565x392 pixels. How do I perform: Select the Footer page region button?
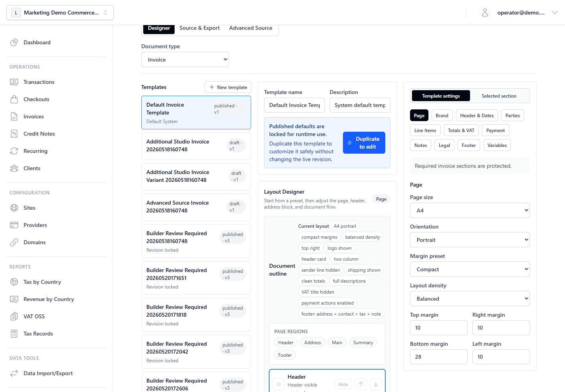(x=285, y=355)
